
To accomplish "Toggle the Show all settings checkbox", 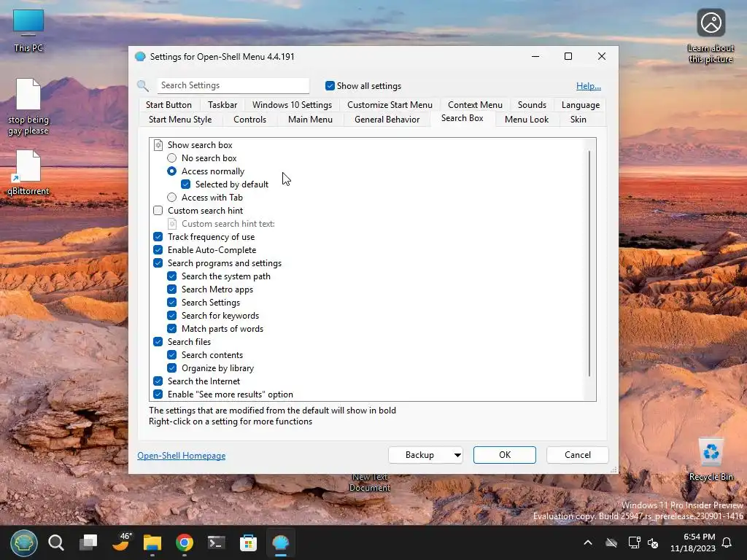I will (330, 86).
